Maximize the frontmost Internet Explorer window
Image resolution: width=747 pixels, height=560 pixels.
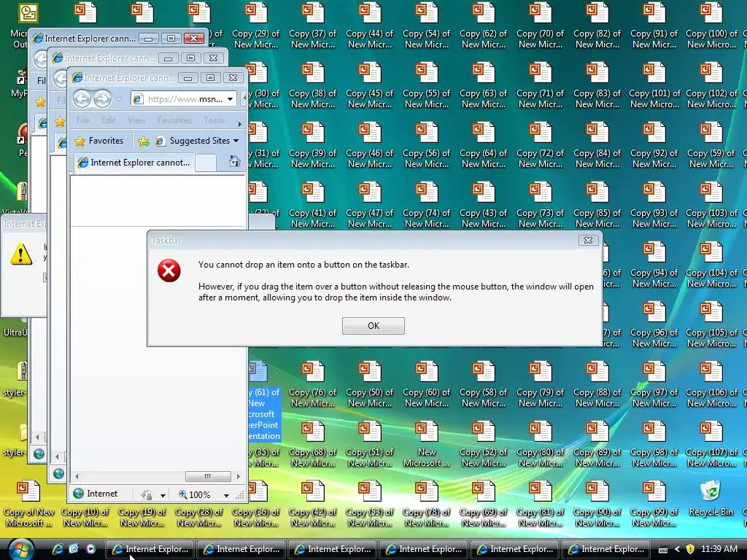[210, 78]
